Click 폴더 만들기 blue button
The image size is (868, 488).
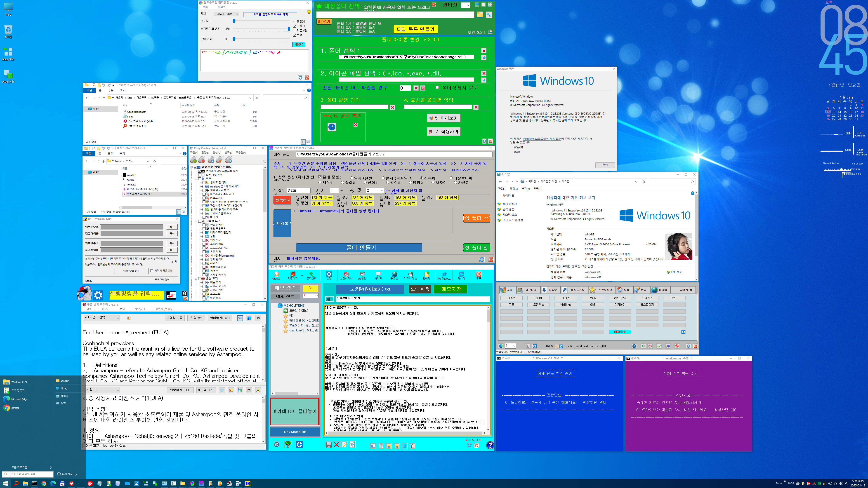click(359, 248)
